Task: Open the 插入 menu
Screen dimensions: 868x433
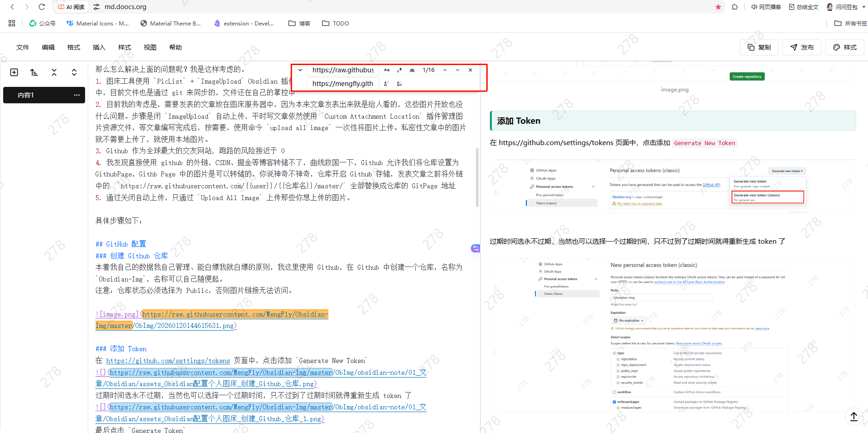Action: point(99,47)
